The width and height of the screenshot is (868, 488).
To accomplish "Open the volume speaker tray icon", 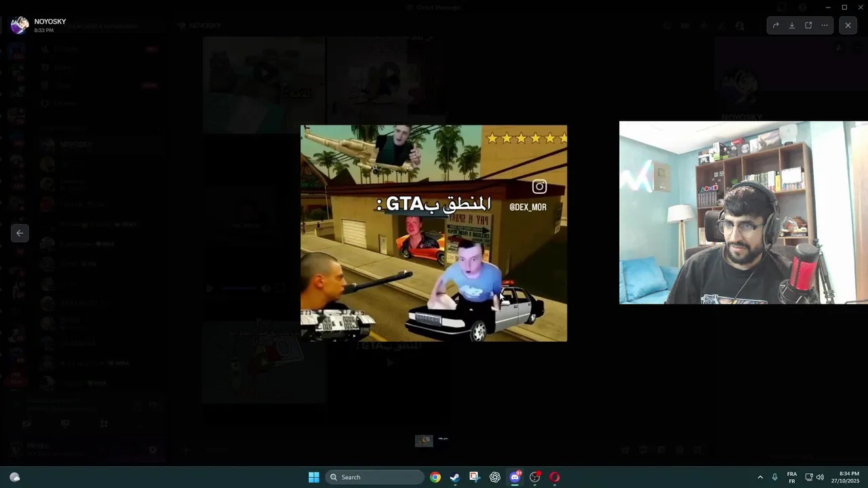I will click(x=820, y=477).
